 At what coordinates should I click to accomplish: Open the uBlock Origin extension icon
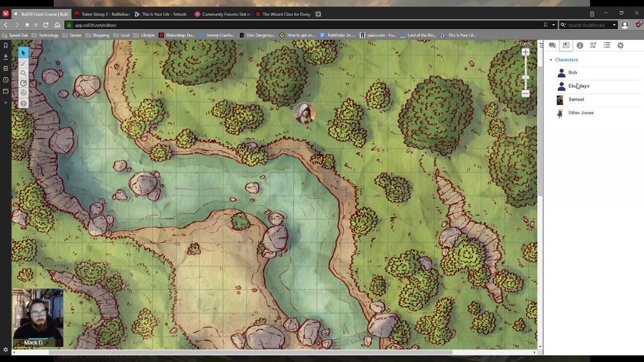639,24
